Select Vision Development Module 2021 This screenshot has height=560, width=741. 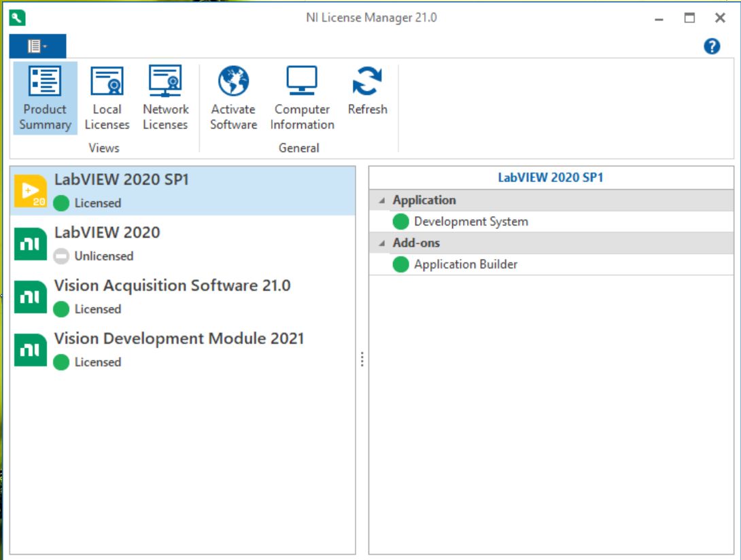pos(182,350)
